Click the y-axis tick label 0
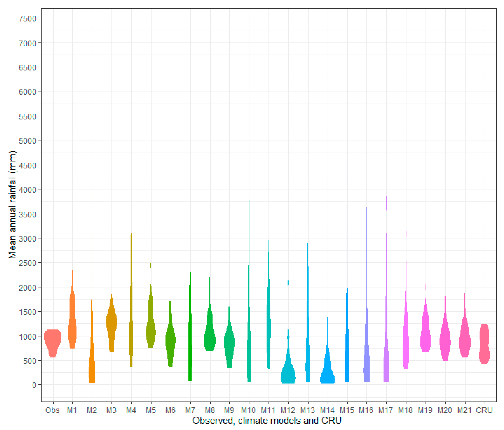504x430 pixels. [x=34, y=385]
